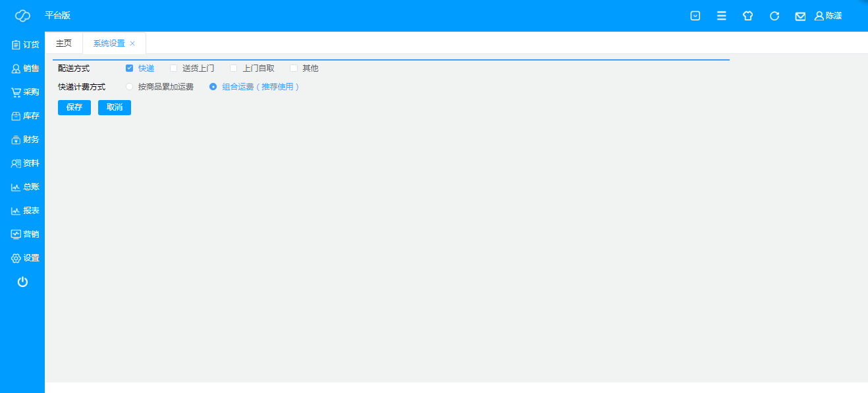Image resolution: width=868 pixels, height=393 pixels.
Task: Click the cloud logo icon
Action: 22,16
